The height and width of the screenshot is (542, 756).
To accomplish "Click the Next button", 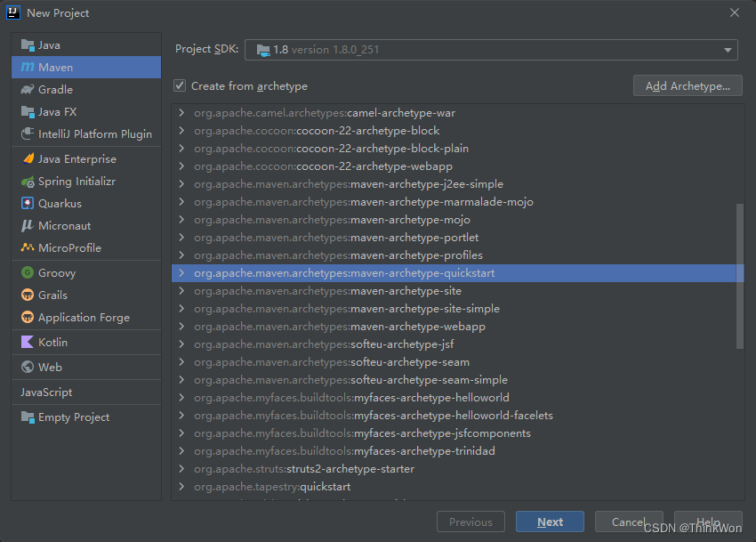I will [x=550, y=522].
